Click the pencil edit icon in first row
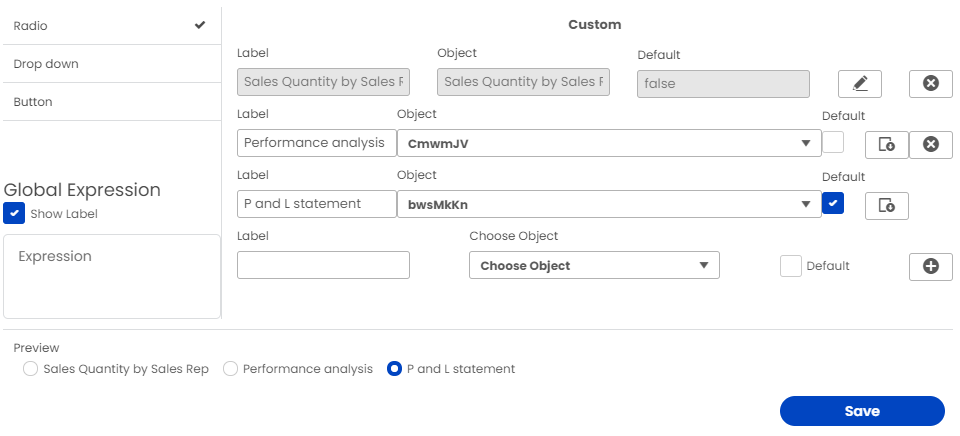This screenshot has width=960, height=436. tap(859, 84)
